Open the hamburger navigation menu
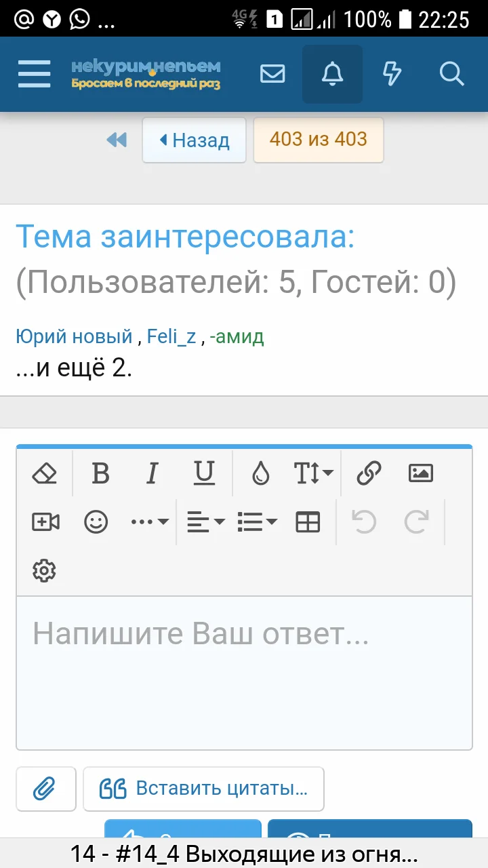 (34, 74)
